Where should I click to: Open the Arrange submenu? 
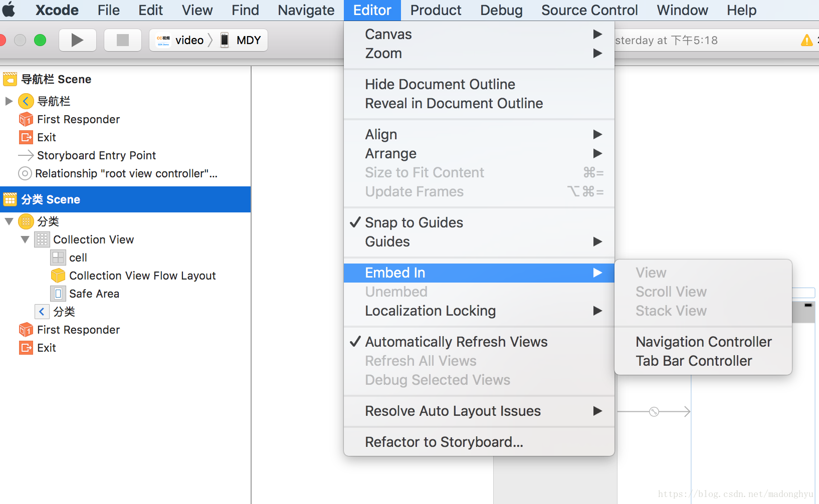click(479, 153)
